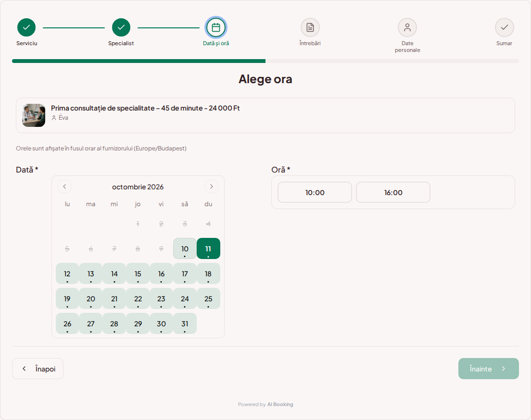Pick October 24 in the calendar
The image size is (531, 420).
click(x=185, y=299)
